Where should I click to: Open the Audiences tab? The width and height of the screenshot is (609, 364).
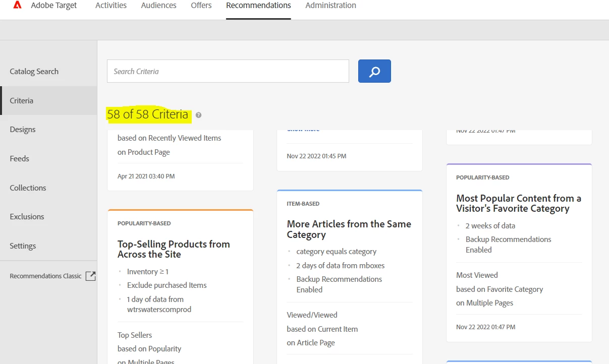click(159, 6)
